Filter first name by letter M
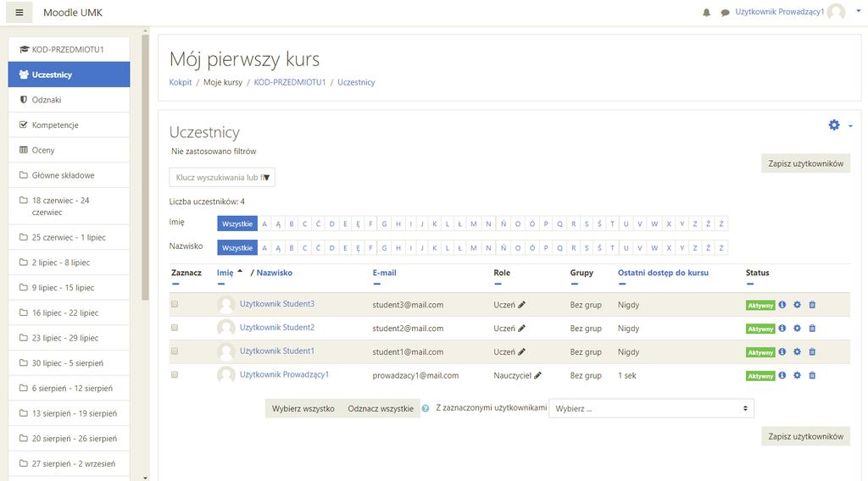Screen dimensions: 868x481 473,224
